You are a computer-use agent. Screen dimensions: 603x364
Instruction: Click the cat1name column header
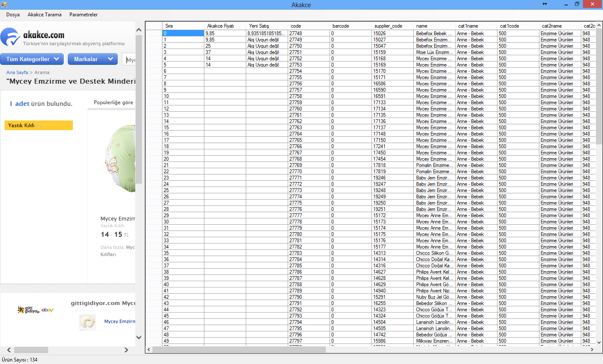477,26
